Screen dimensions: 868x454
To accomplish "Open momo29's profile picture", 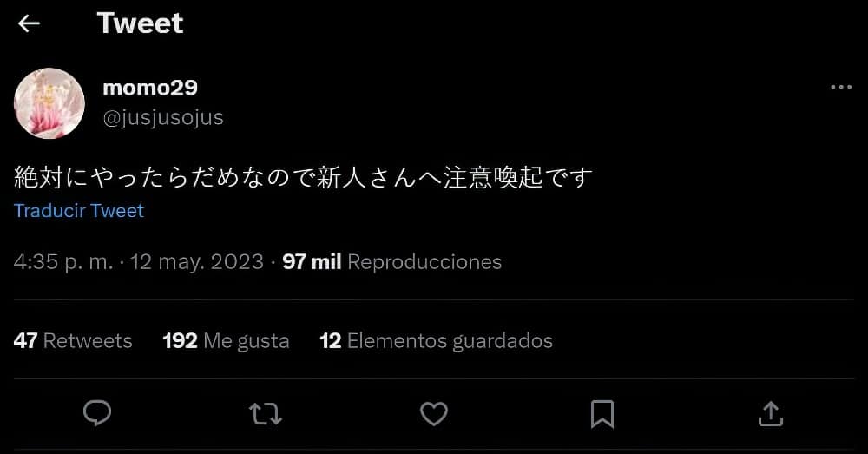I will [x=49, y=103].
